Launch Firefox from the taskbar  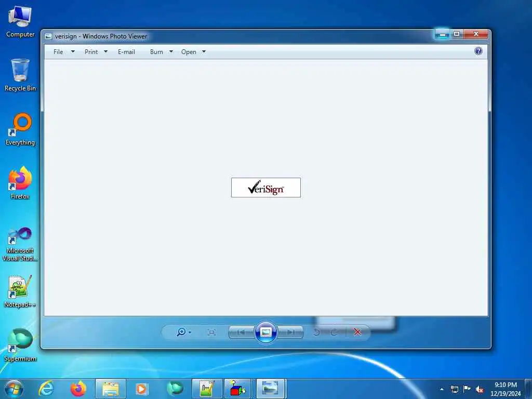[x=78, y=389]
